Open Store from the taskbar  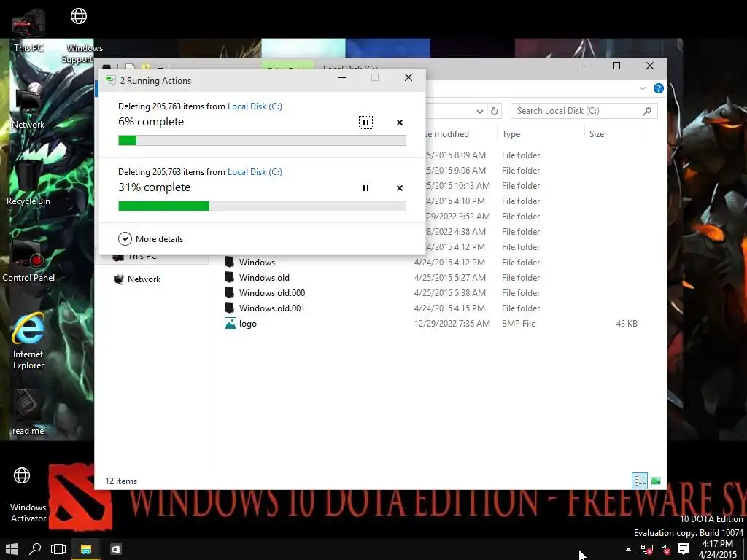(115, 549)
